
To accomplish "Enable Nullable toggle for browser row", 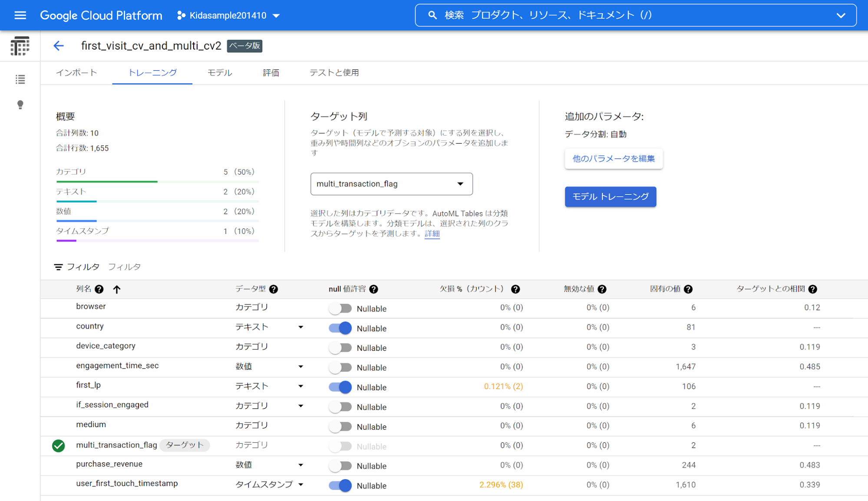I will (x=340, y=309).
